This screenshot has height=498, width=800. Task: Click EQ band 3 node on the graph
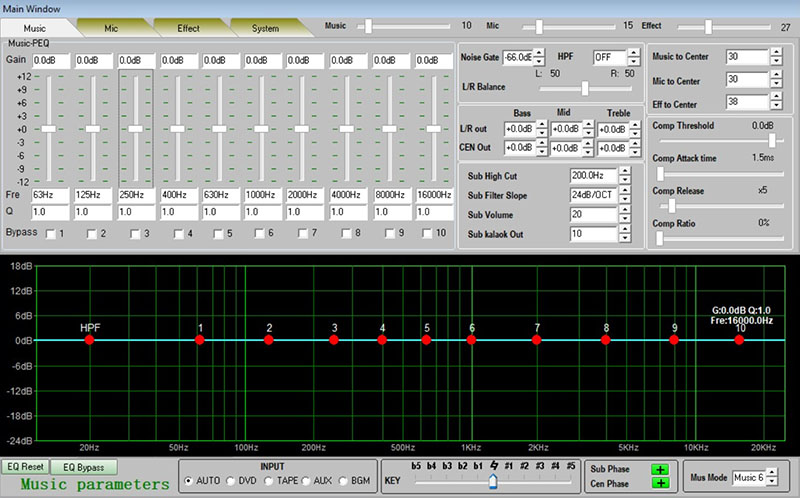(x=334, y=340)
